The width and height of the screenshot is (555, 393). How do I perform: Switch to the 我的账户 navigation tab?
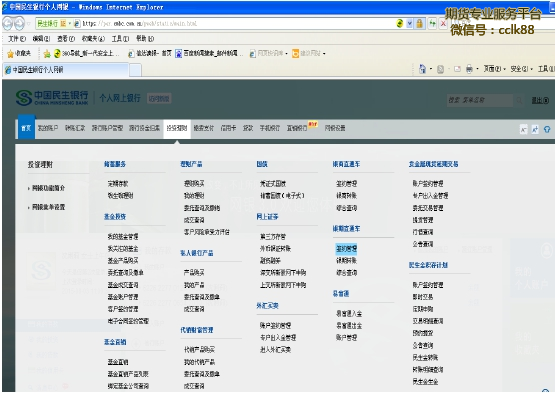click(x=48, y=128)
